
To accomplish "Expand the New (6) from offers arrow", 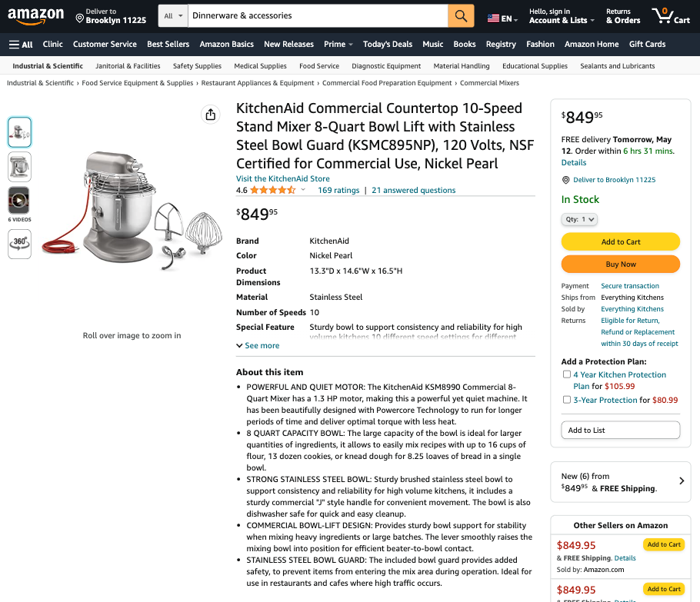I will coord(682,481).
